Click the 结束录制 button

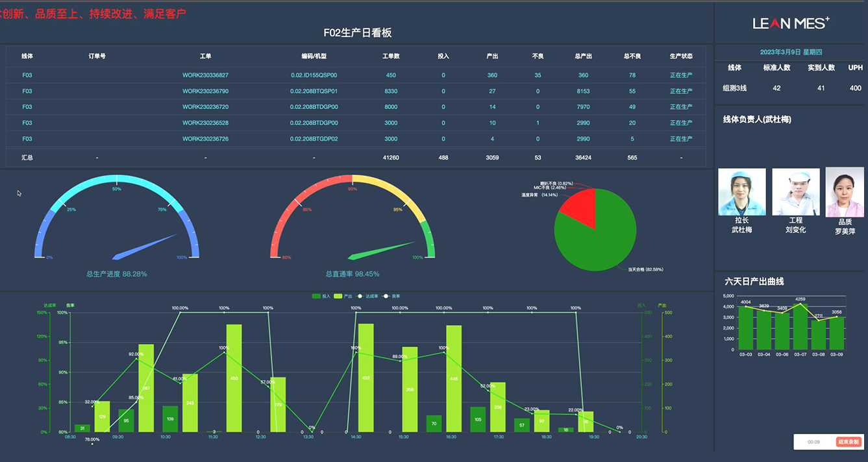pos(849,442)
